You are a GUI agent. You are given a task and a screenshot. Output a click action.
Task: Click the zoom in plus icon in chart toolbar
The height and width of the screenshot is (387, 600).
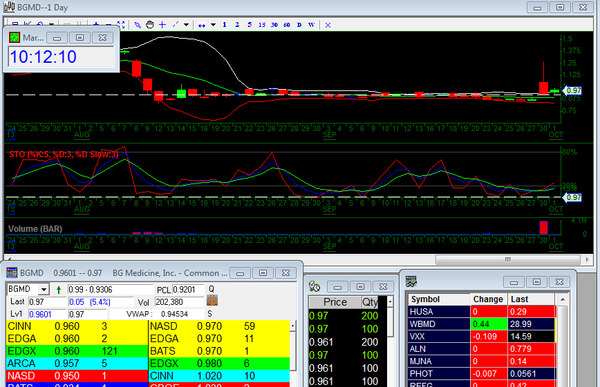coord(96,24)
